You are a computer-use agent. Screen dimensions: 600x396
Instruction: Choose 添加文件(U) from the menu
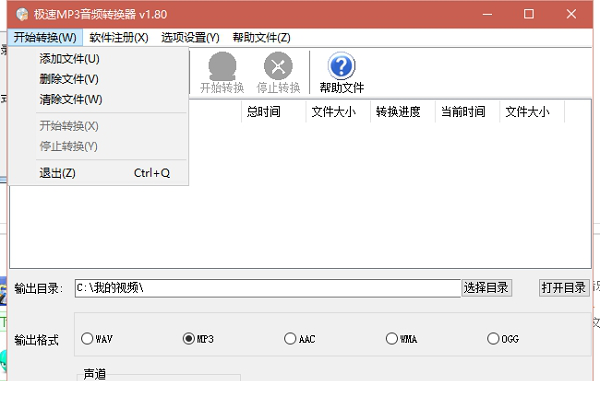tap(98, 59)
